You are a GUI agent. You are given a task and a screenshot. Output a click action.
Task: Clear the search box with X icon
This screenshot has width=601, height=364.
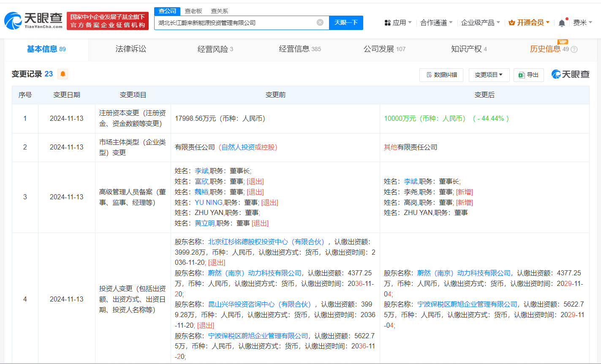click(x=320, y=22)
